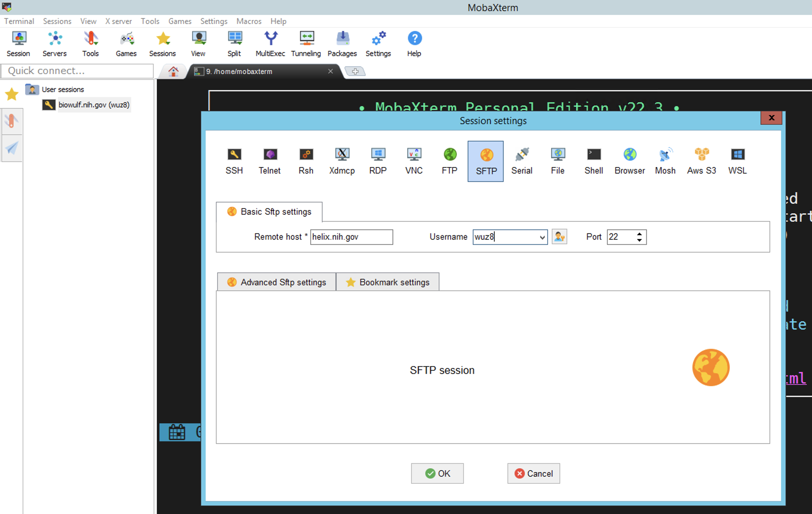Open the Packages toolbar icon
Image resolution: width=812 pixels, height=514 pixels.
[342, 44]
